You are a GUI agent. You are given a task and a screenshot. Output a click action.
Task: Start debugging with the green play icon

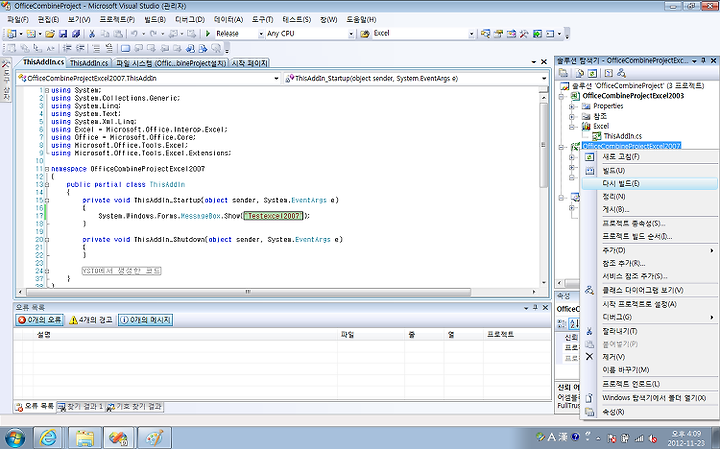pyautogui.click(x=208, y=34)
